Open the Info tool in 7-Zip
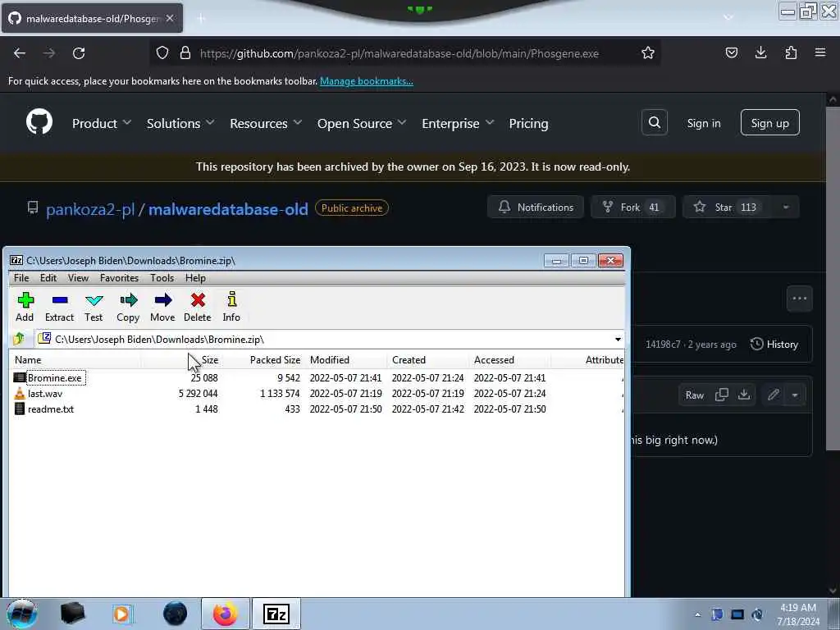Image resolution: width=840 pixels, height=630 pixels. click(x=231, y=307)
